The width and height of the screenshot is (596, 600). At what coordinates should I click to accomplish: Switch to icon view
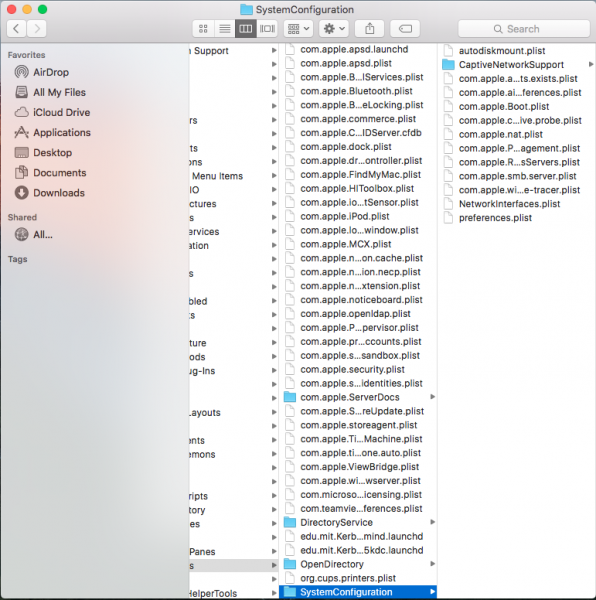click(x=203, y=29)
